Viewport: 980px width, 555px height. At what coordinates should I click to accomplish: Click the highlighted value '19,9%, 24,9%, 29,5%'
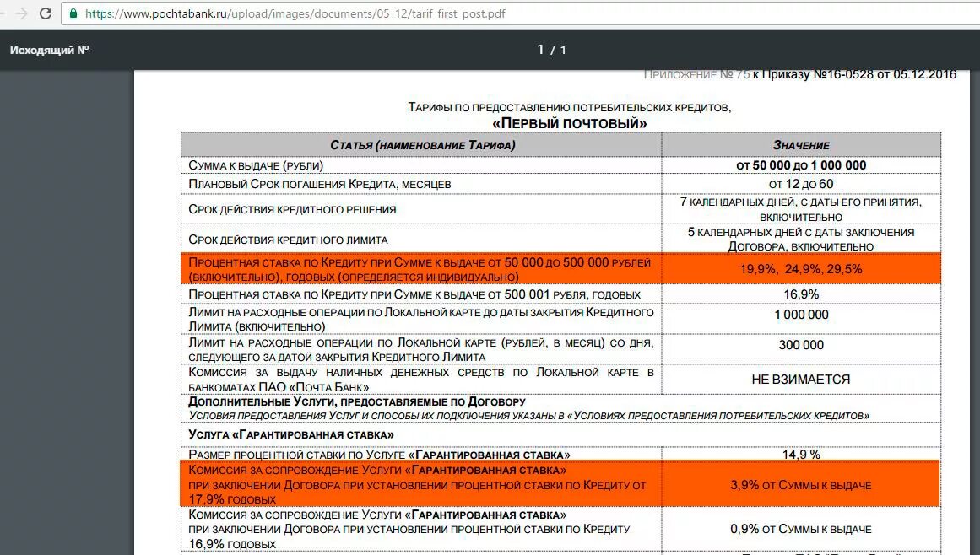(801, 269)
